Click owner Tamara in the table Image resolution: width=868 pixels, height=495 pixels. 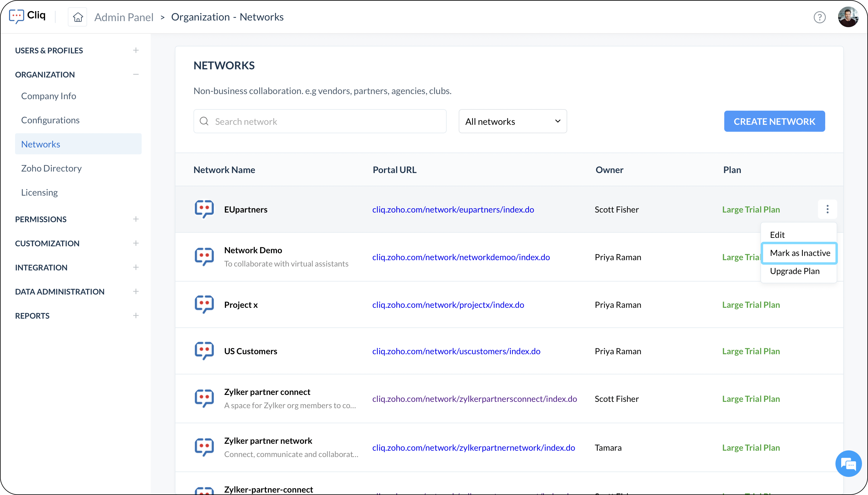[608, 448]
